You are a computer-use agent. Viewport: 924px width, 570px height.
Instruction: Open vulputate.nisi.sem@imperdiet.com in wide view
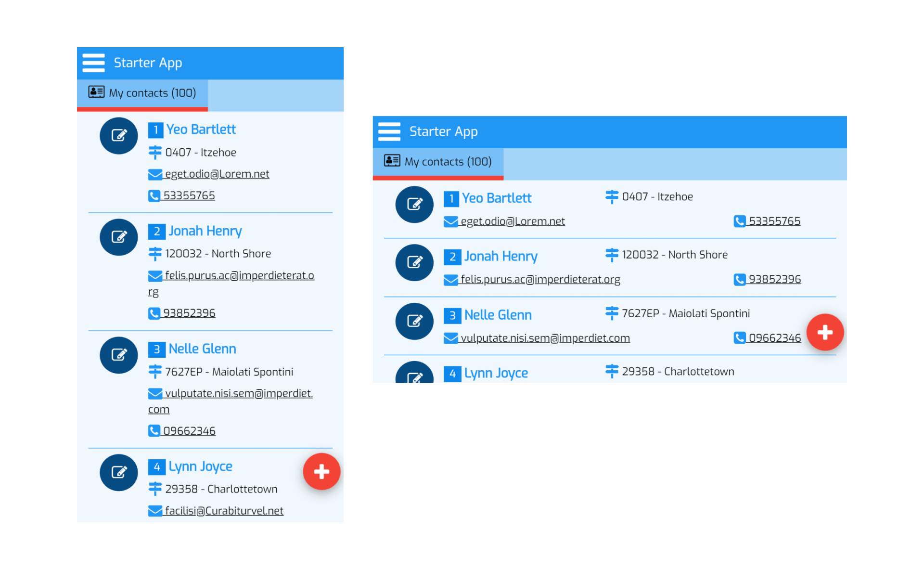tap(537, 338)
